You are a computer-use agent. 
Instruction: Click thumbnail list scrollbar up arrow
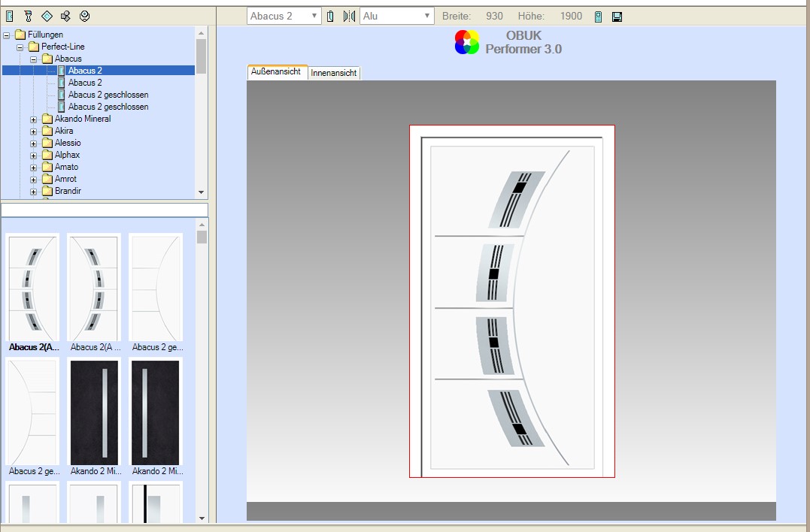pyautogui.click(x=202, y=225)
